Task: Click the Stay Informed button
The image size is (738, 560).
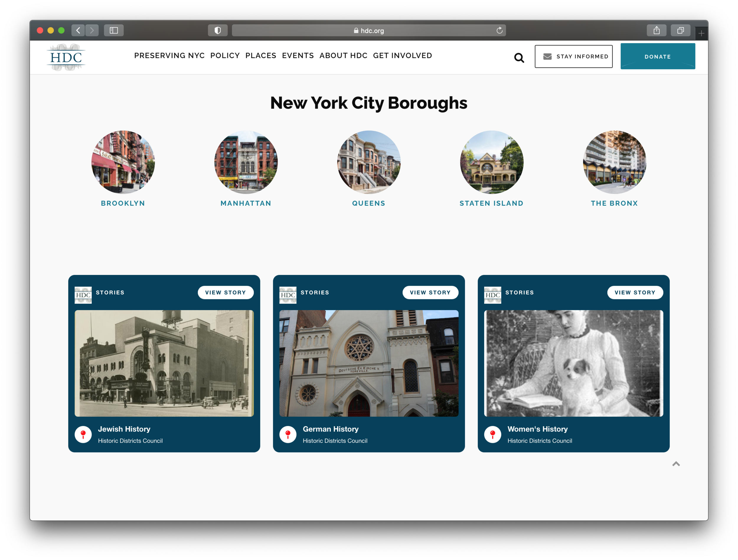Action: coord(573,56)
